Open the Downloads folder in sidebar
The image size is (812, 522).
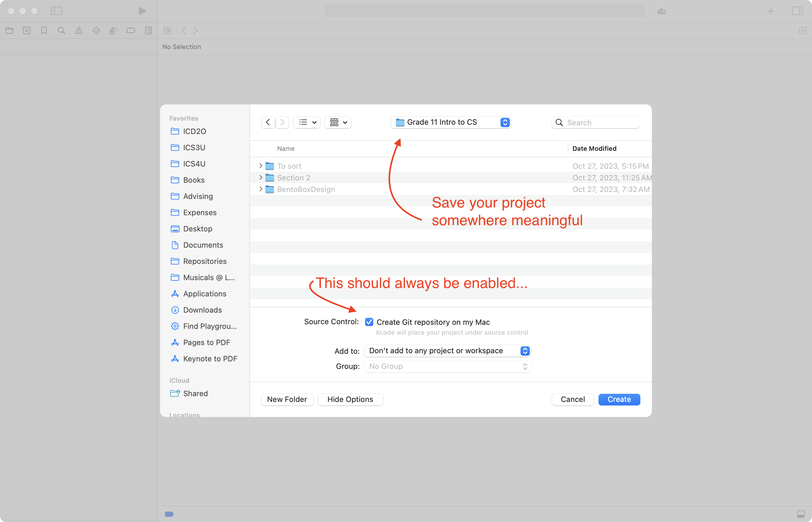tap(202, 310)
